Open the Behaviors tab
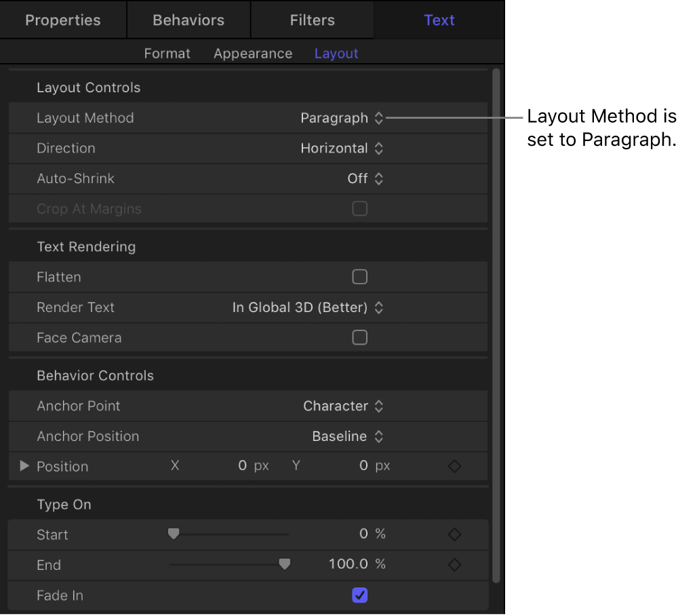Screen dimensions: 697x616 (x=188, y=20)
